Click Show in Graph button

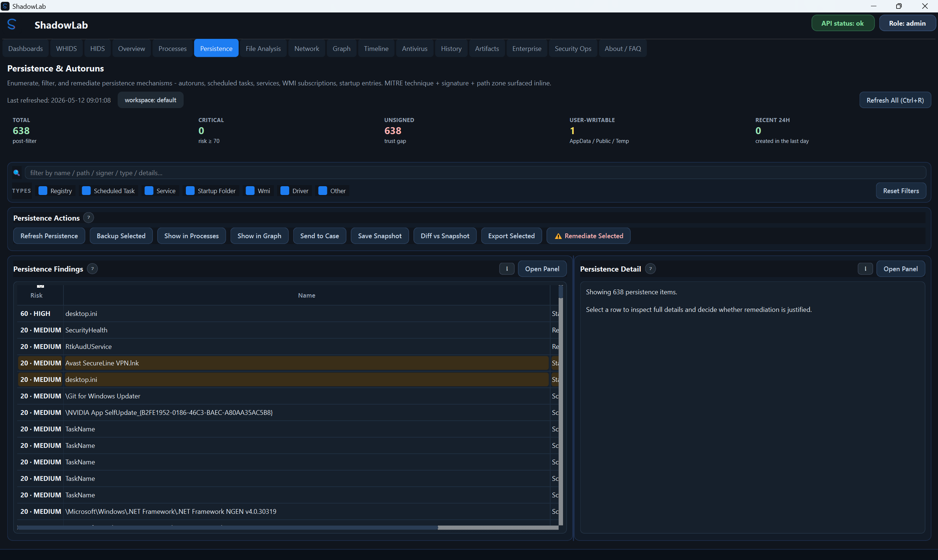point(259,236)
